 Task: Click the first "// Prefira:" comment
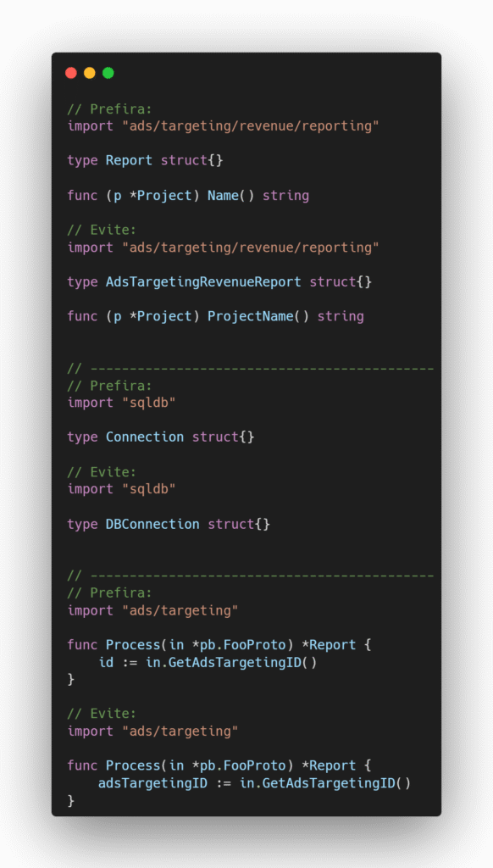tap(109, 108)
